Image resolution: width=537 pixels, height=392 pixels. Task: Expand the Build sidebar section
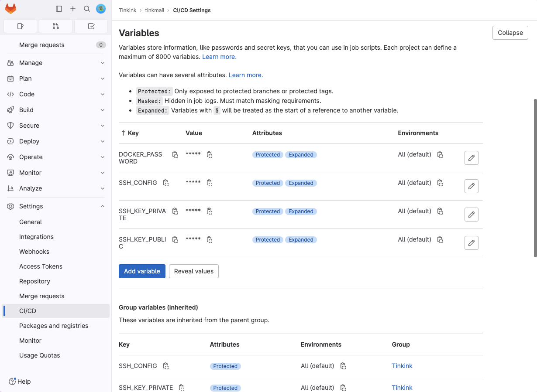[x=56, y=110]
